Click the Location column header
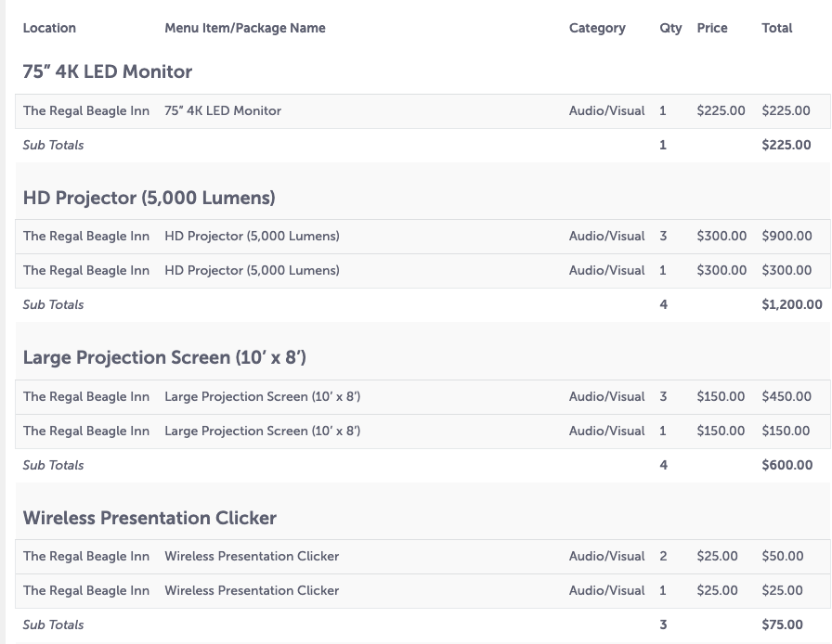Viewport: 832px width, 644px height. click(49, 28)
